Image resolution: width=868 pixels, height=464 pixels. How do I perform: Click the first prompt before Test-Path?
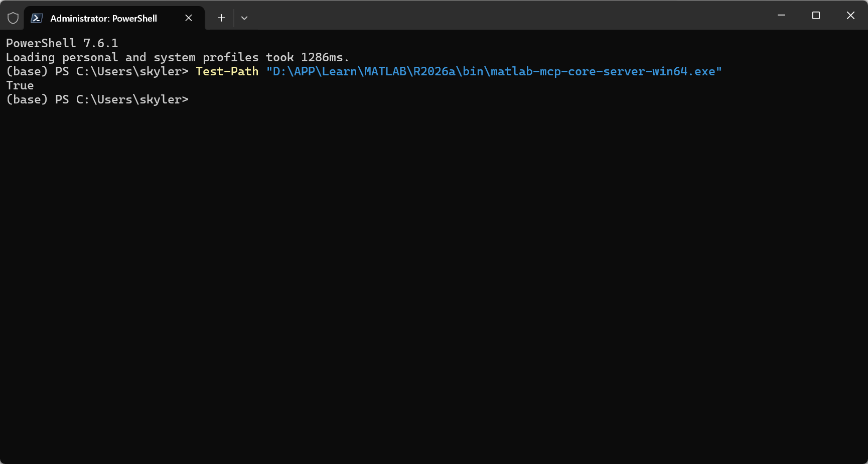(97, 71)
